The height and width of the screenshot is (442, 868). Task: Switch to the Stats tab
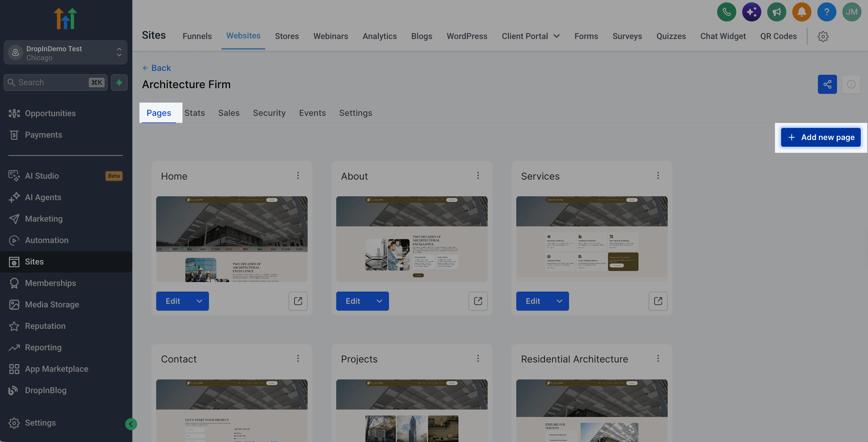194,113
